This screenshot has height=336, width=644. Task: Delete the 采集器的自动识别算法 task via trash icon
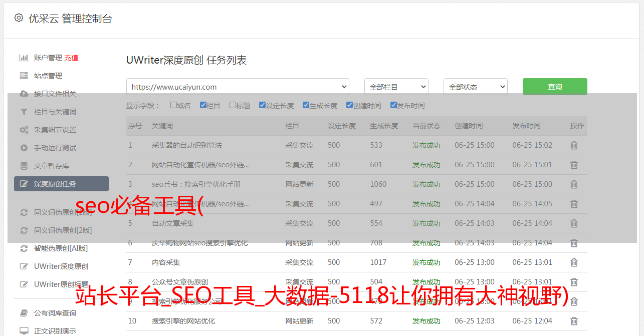pos(574,145)
